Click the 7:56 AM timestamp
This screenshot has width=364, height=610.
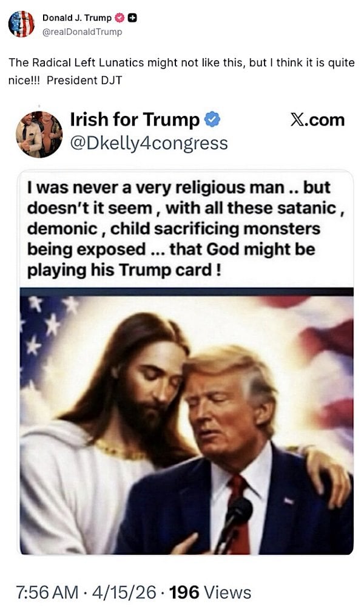tap(47, 592)
